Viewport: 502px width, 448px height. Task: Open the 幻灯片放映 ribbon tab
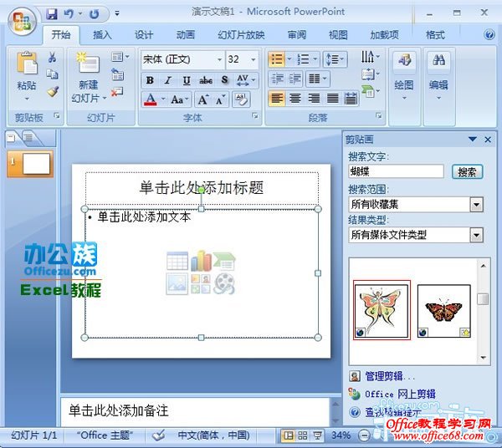[241, 34]
